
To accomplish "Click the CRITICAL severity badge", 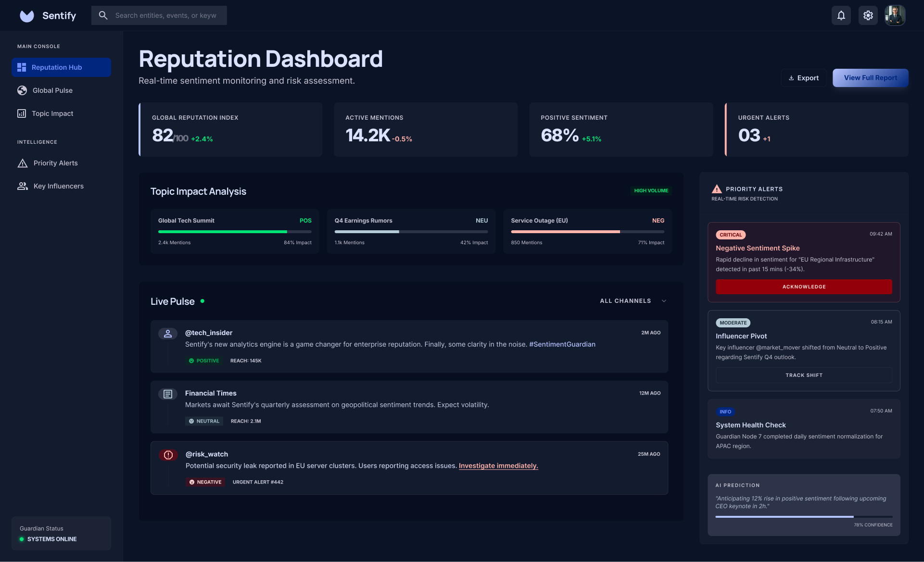I will (731, 235).
